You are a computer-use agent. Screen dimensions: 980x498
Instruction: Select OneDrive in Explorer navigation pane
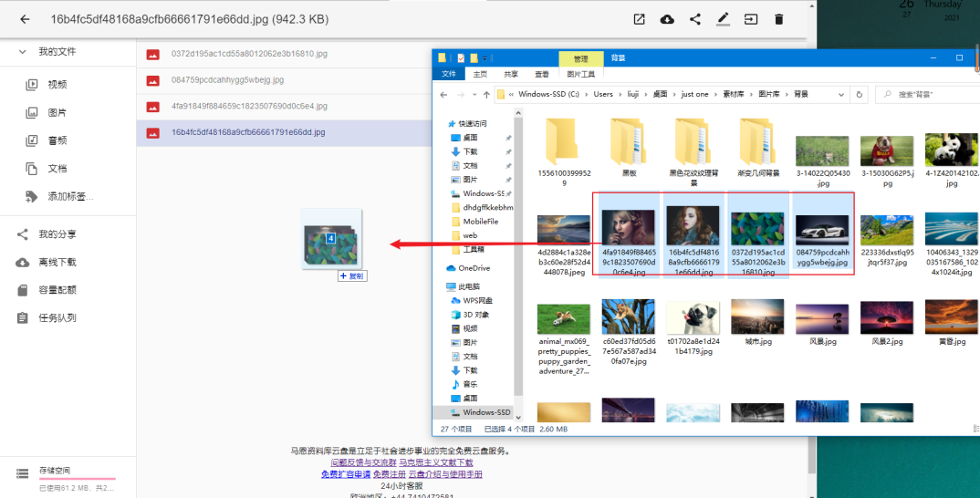[x=474, y=268]
